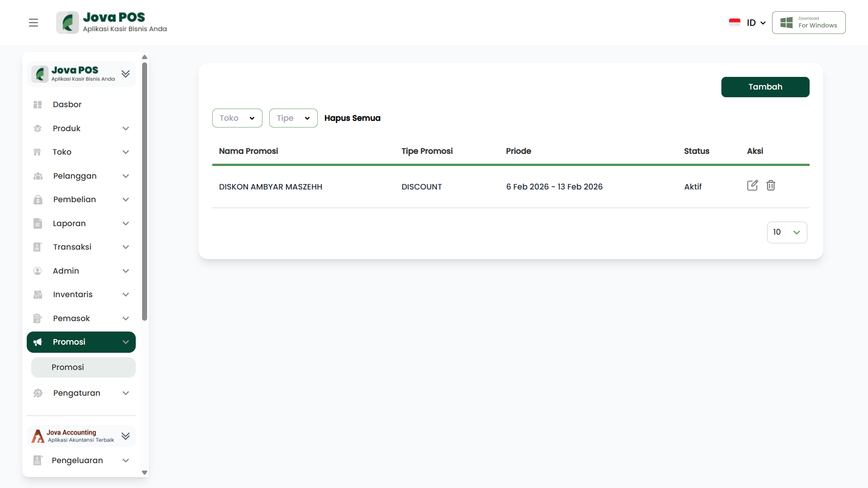This screenshot has width=868, height=488.
Task: Collapse the Jova POS sidebar section
Action: pyautogui.click(x=125, y=74)
